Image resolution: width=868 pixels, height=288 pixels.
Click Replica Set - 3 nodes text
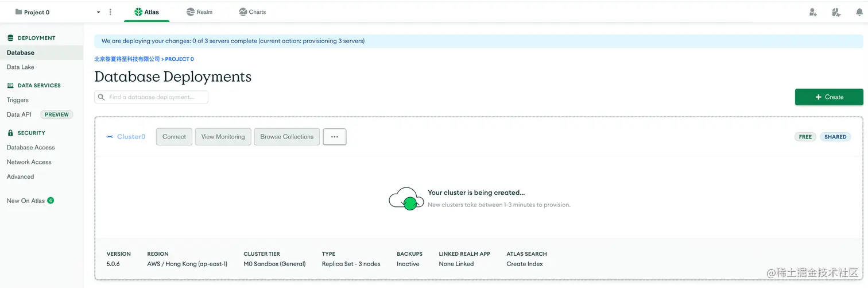pos(351,264)
